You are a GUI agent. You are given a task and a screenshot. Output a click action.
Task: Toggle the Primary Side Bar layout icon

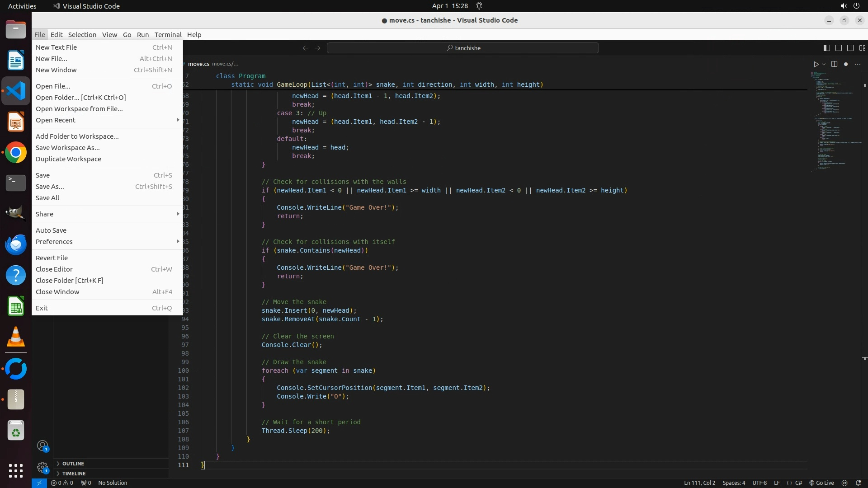pyautogui.click(x=826, y=48)
